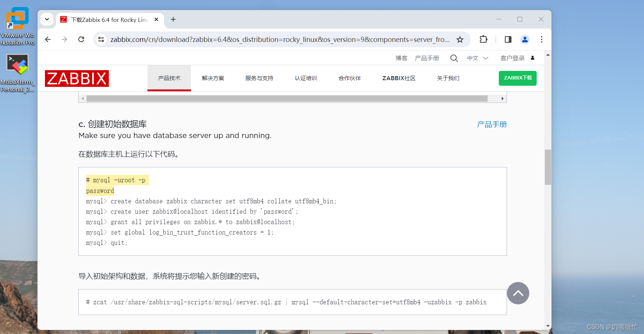Close the Zabbix download tab
644x334 pixels.
(x=156, y=19)
